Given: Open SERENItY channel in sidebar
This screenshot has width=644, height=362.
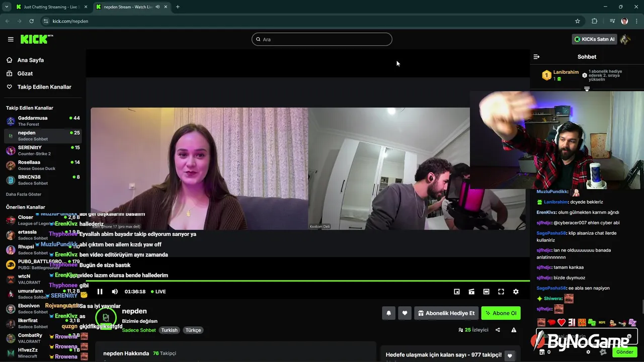Looking at the screenshot, I should pyautogui.click(x=43, y=150).
